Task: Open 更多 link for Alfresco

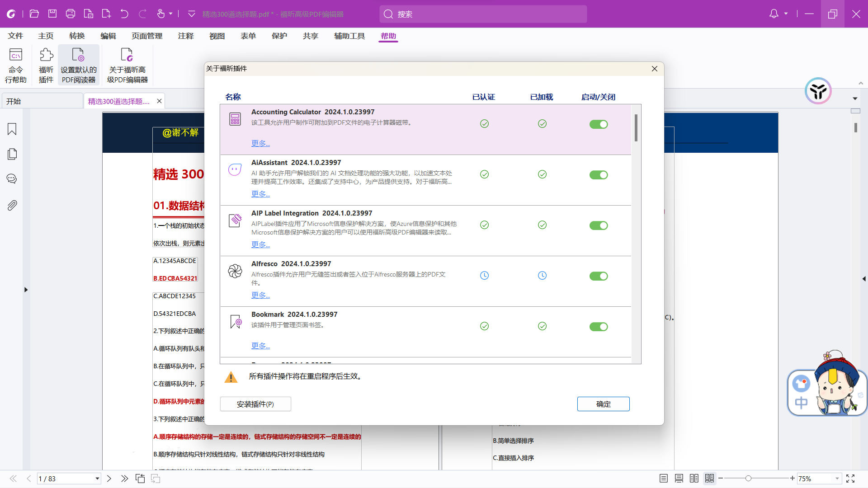Action: click(261, 295)
